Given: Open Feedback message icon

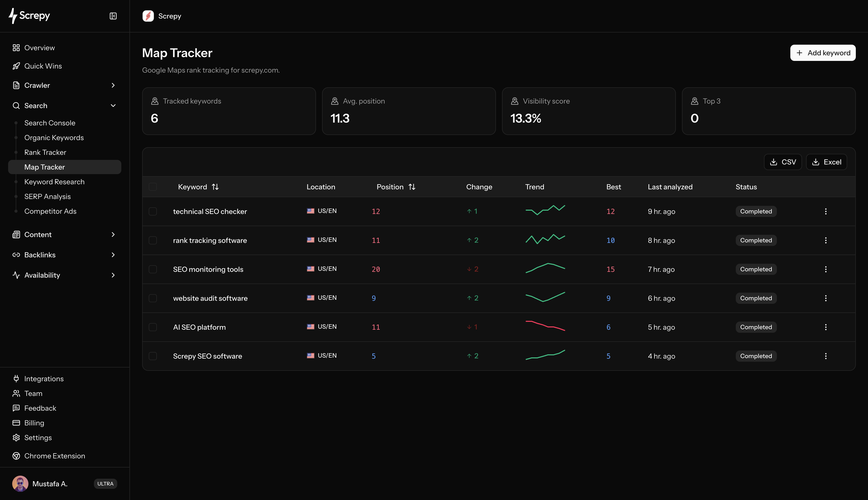Looking at the screenshot, I should pos(16,408).
